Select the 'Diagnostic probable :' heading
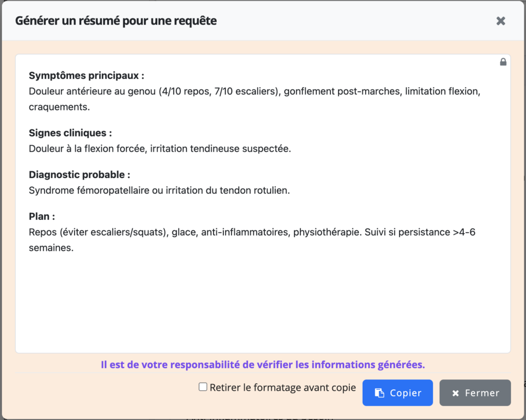 [79, 175]
